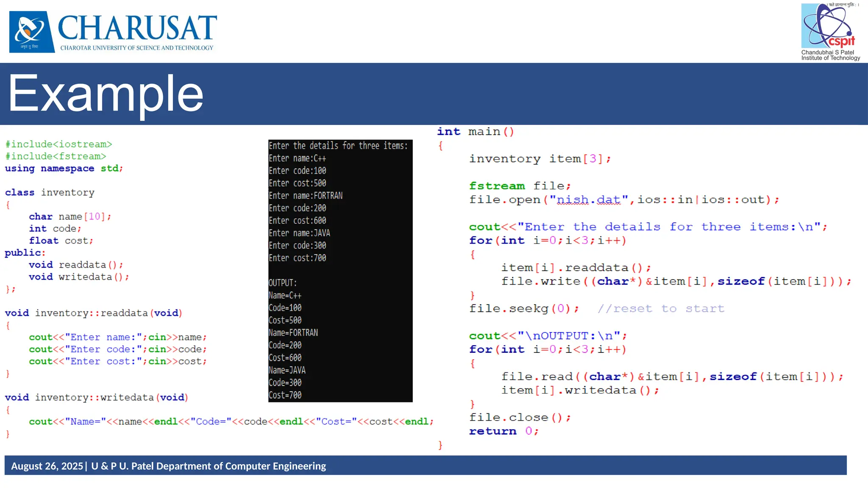Click the "Enter cost:" cout statement

pos(118,361)
